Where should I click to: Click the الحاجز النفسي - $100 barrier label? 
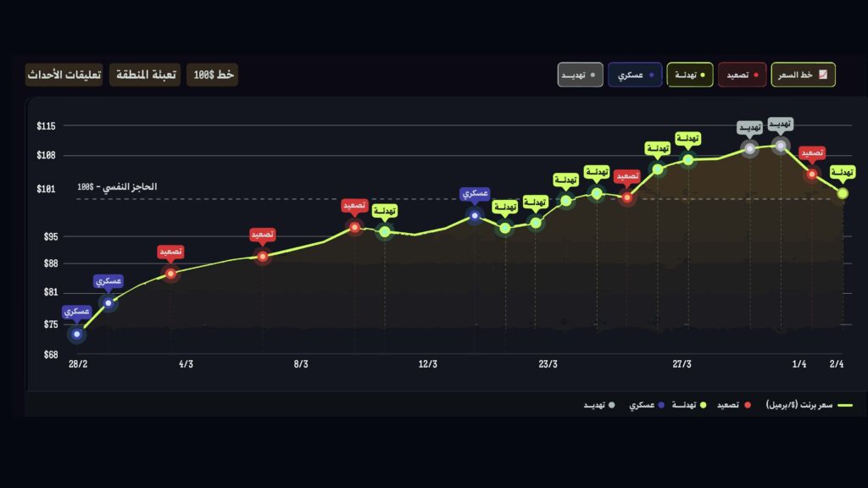[117, 187]
